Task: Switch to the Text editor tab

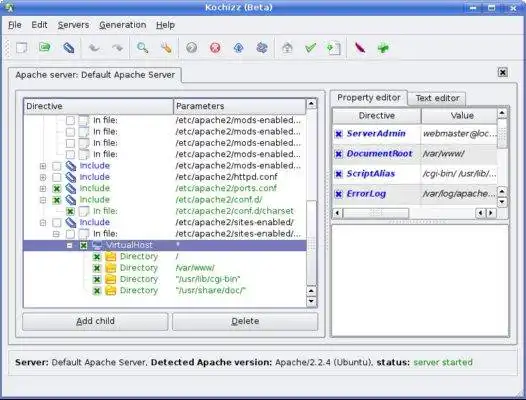Action: coord(437,98)
